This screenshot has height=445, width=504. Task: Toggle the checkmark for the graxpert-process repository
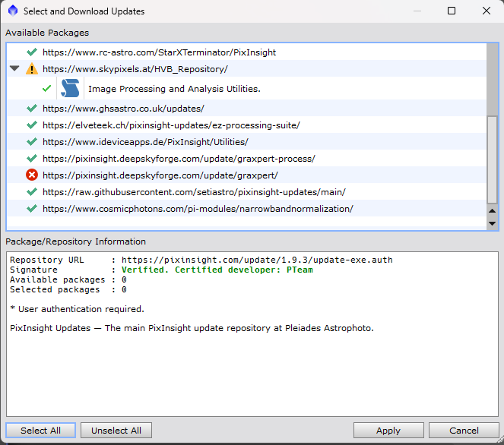pyautogui.click(x=31, y=159)
